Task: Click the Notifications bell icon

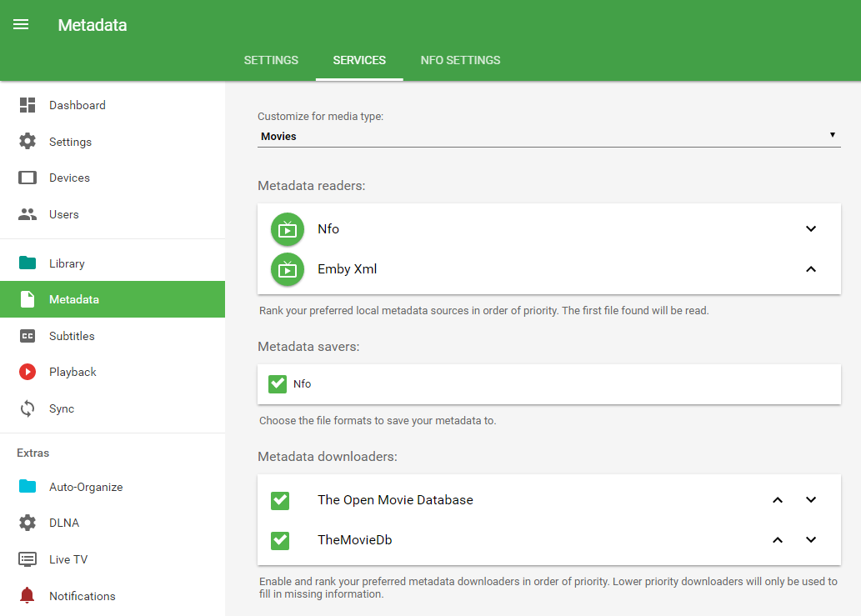Action: [x=28, y=595]
